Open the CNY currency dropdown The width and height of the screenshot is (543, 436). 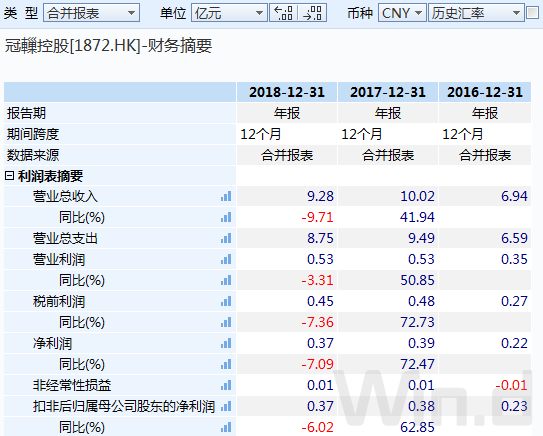click(x=402, y=13)
